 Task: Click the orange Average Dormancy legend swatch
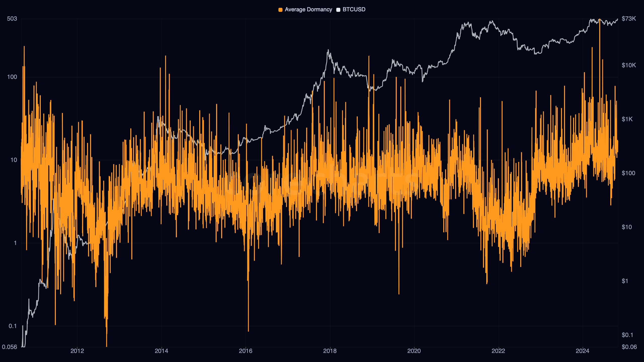coord(280,10)
